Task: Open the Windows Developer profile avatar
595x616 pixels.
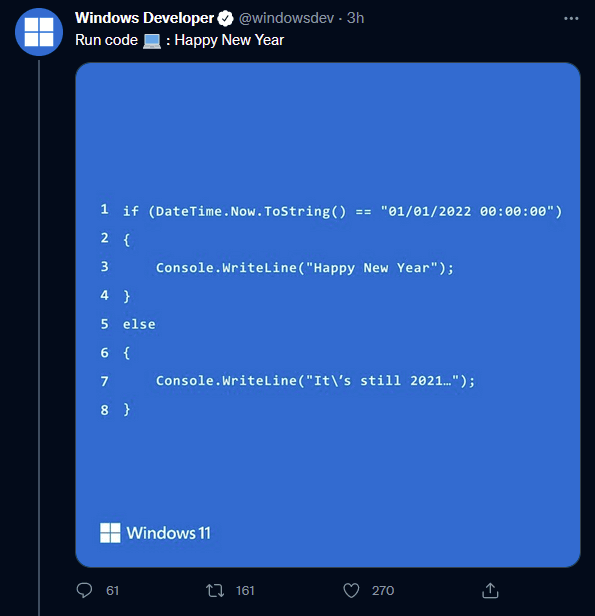Action: coord(39,32)
